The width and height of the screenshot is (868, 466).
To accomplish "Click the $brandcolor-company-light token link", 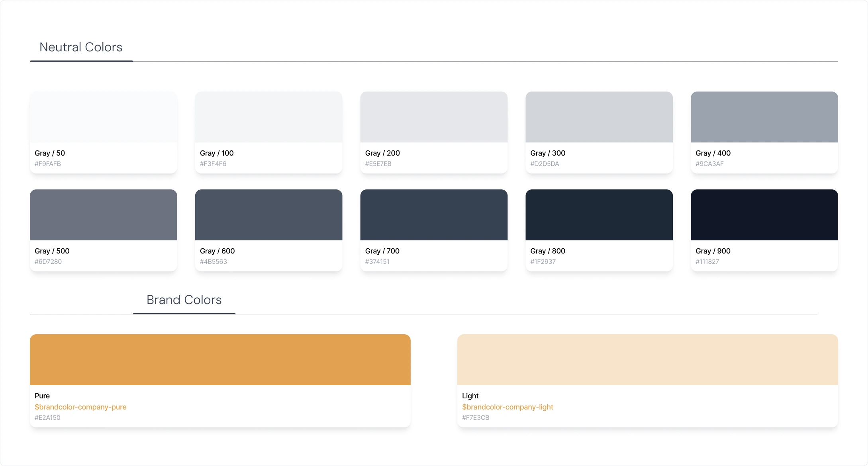I will pos(507,407).
